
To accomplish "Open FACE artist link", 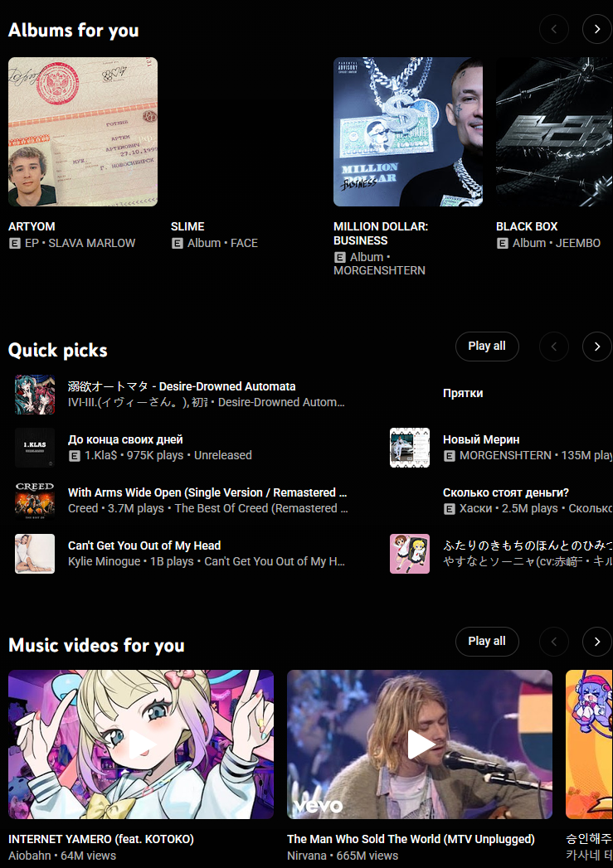I will click(244, 243).
